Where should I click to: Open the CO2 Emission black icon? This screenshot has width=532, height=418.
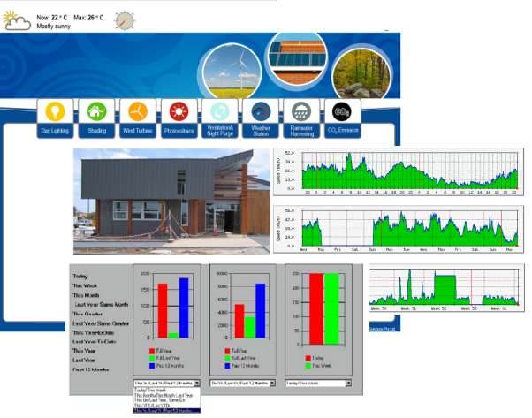tap(342, 111)
